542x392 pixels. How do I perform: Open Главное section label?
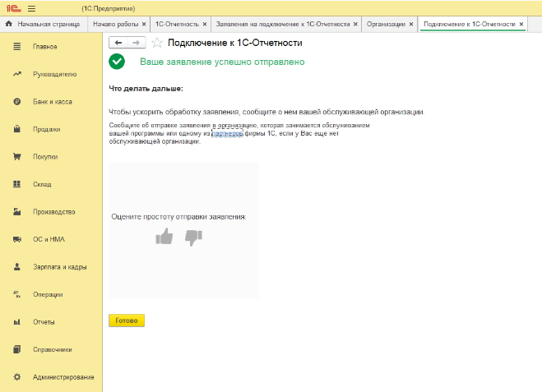(45, 47)
